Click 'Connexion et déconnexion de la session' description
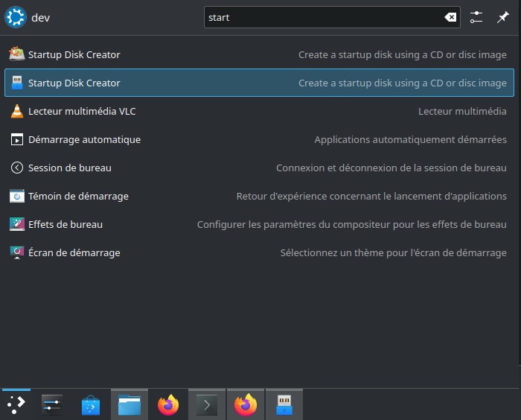The height and width of the screenshot is (420, 521). [391, 168]
